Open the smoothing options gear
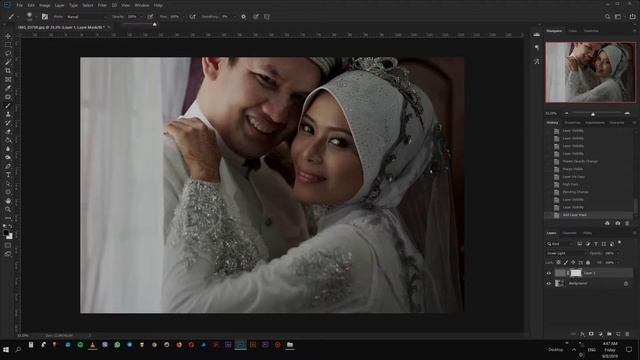Screen dimensions: 640x360 tap(243, 17)
